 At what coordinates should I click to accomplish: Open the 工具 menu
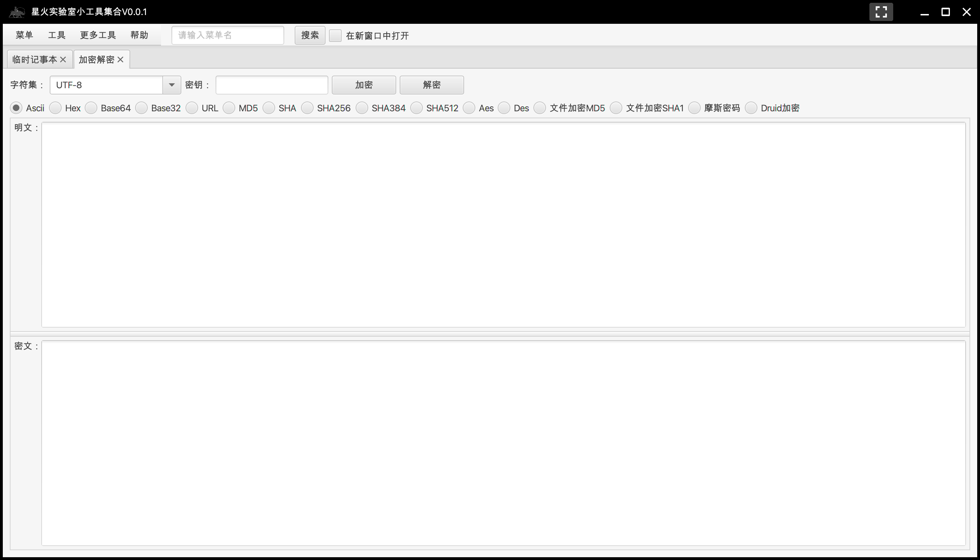pos(57,35)
